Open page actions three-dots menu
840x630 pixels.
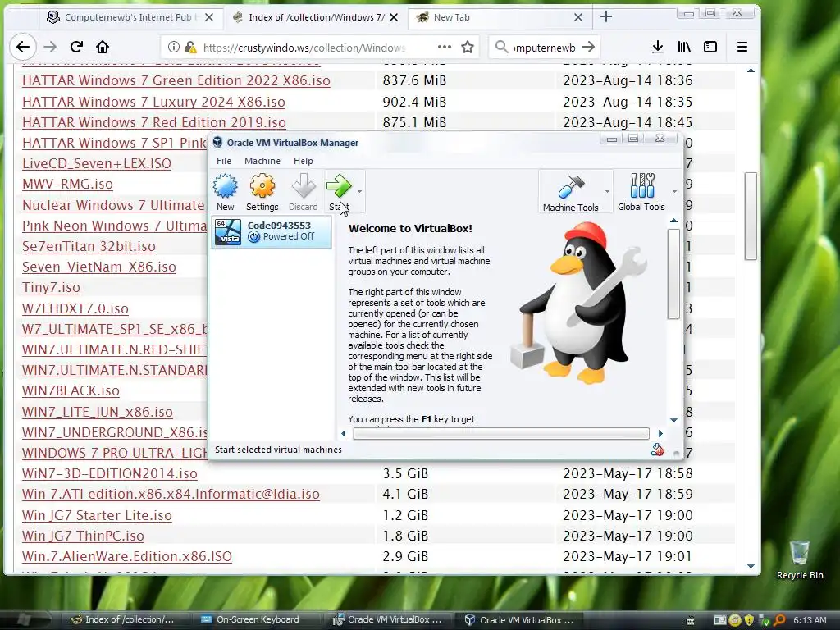444,47
